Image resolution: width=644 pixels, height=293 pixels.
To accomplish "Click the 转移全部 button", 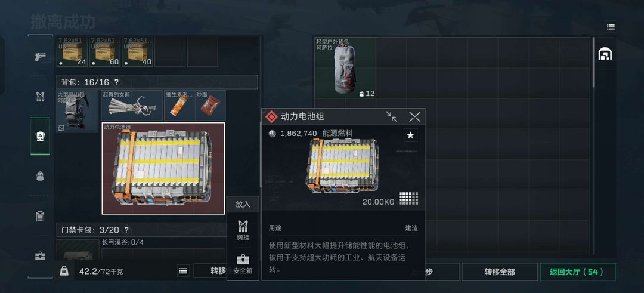I will [500, 272].
